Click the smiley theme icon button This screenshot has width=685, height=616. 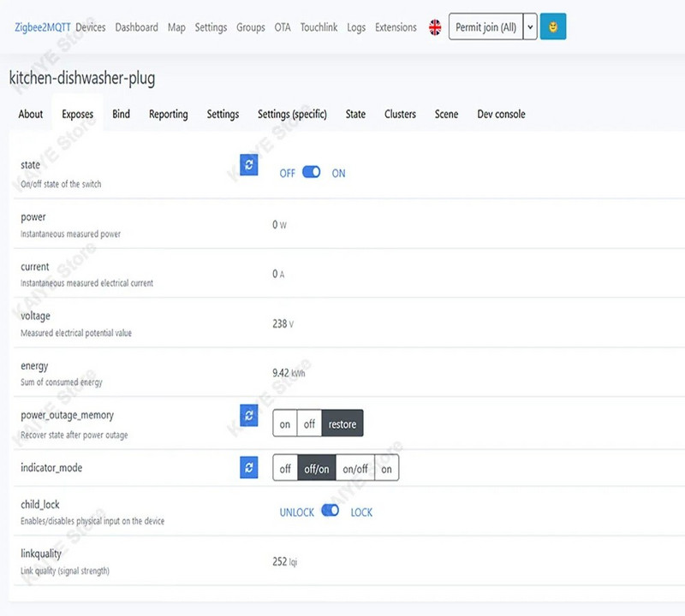point(553,27)
